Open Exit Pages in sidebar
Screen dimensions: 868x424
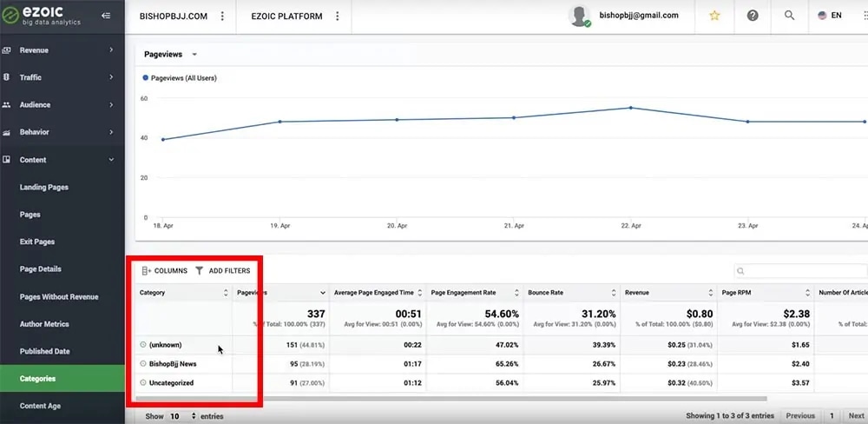click(x=37, y=242)
